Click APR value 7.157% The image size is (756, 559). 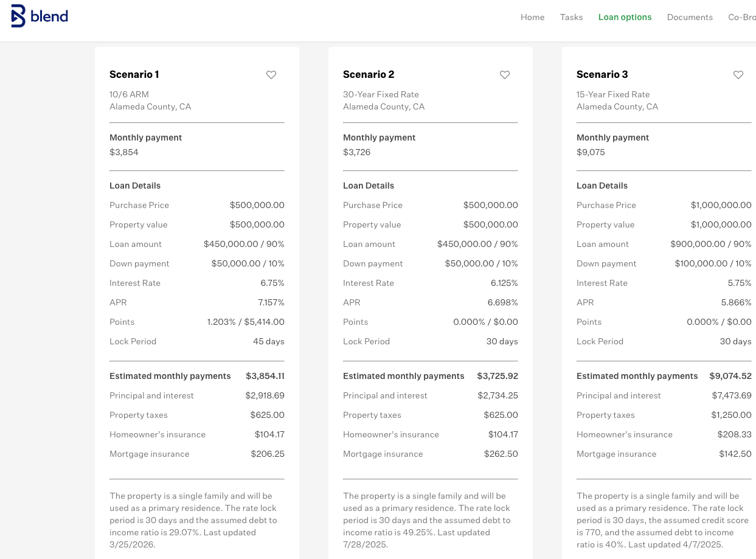point(271,302)
